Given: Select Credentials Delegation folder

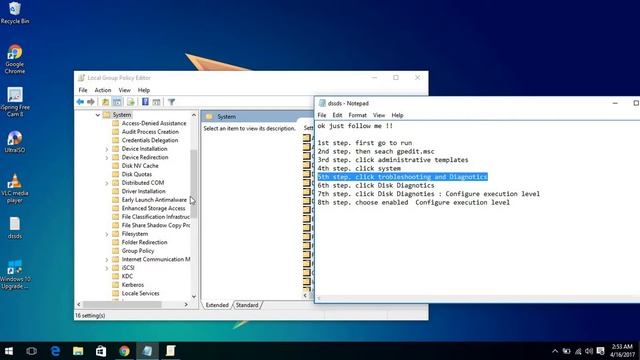Looking at the screenshot, I should (145, 140).
